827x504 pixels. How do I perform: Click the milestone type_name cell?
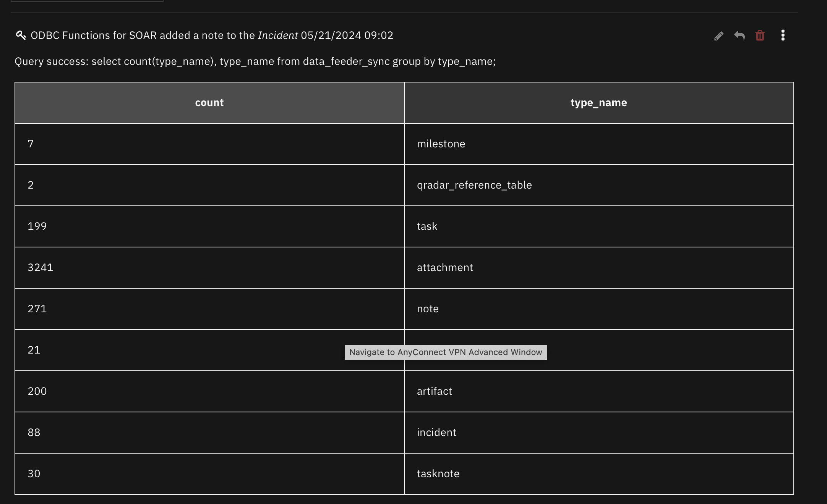click(x=441, y=144)
